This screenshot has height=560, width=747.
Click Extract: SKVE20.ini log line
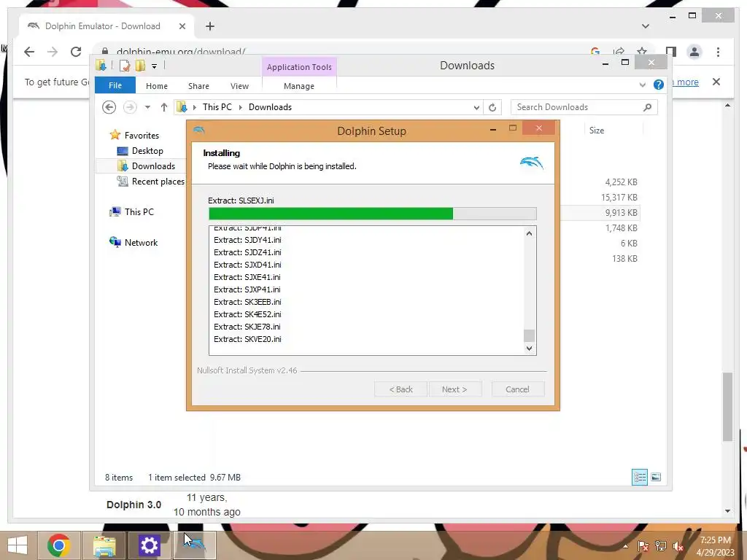[247, 339]
